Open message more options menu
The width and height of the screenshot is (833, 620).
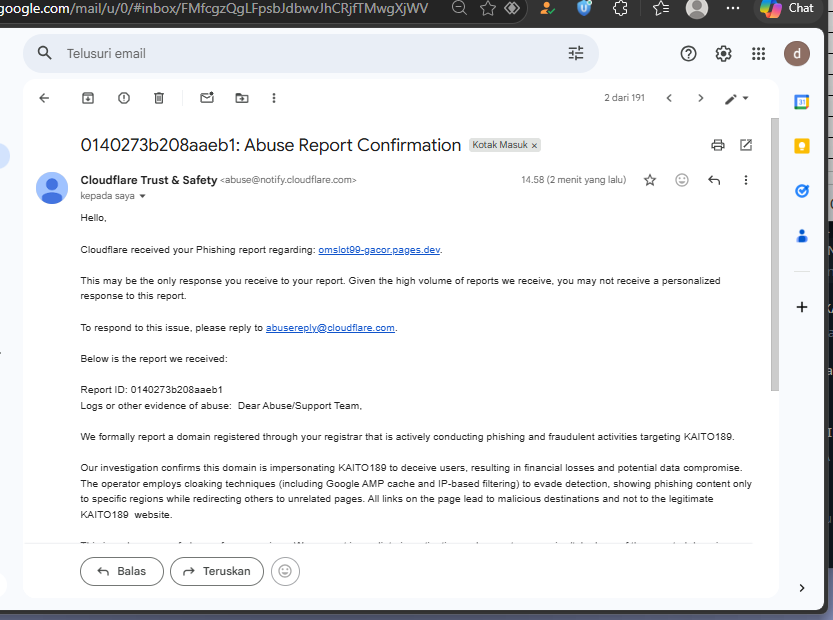[x=746, y=180]
